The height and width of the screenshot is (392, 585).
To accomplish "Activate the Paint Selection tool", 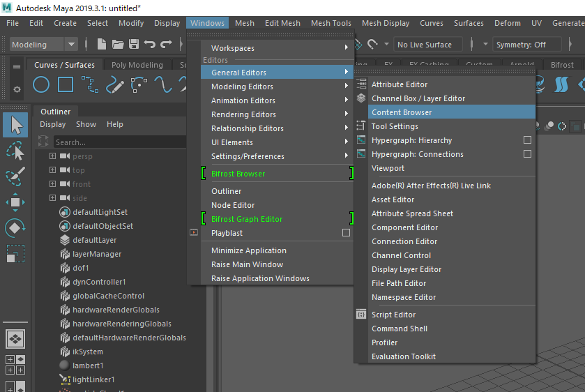I will pos(15,176).
